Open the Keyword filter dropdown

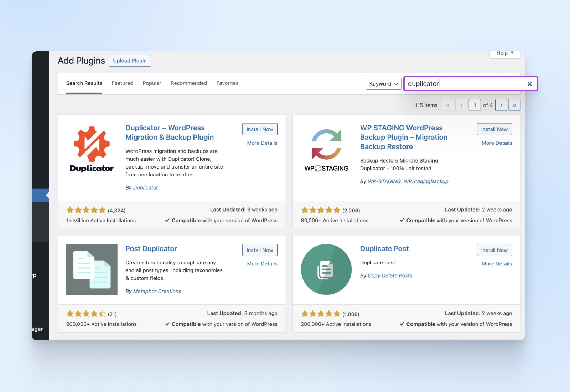coord(383,84)
